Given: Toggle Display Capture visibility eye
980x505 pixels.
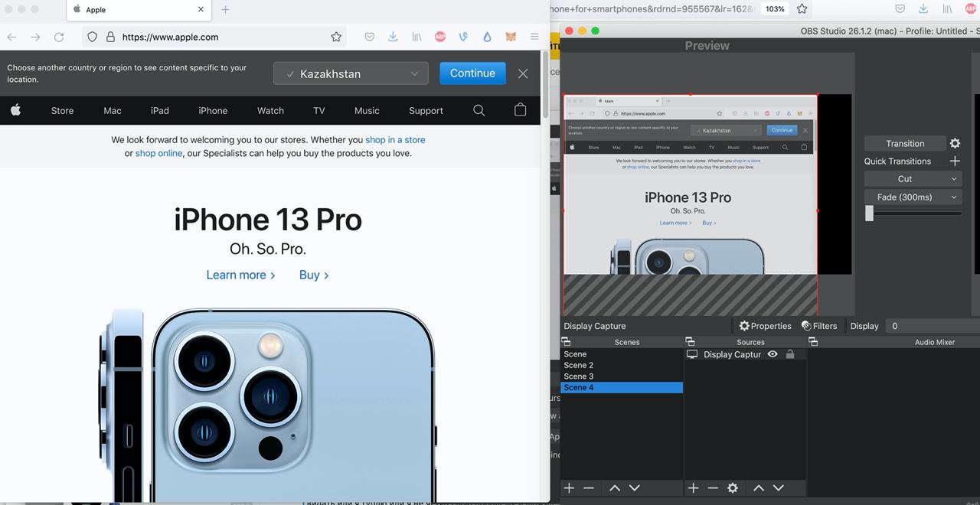Looking at the screenshot, I should click(773, 354).
